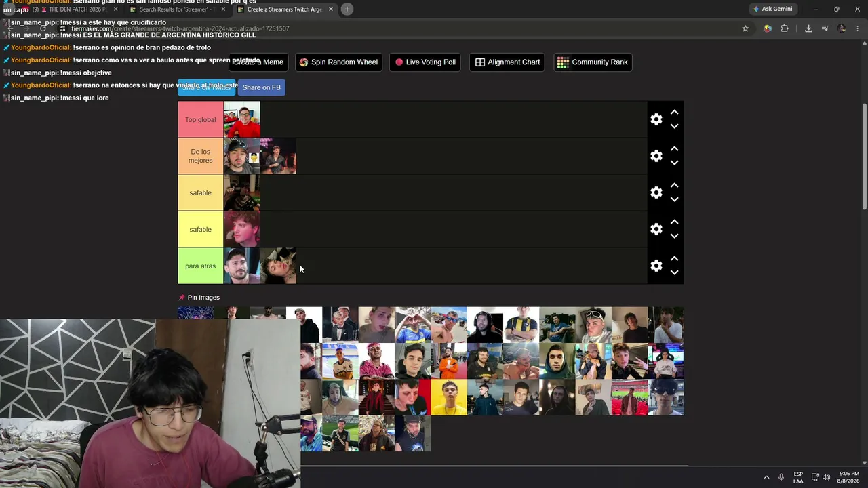Close the Create a Streamers Twitch tab
The image size is (868, 488).
(x=331, y=9)
